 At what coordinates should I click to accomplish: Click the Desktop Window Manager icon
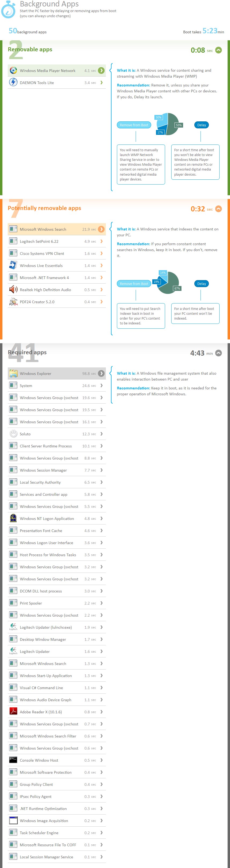click(13, 639)
